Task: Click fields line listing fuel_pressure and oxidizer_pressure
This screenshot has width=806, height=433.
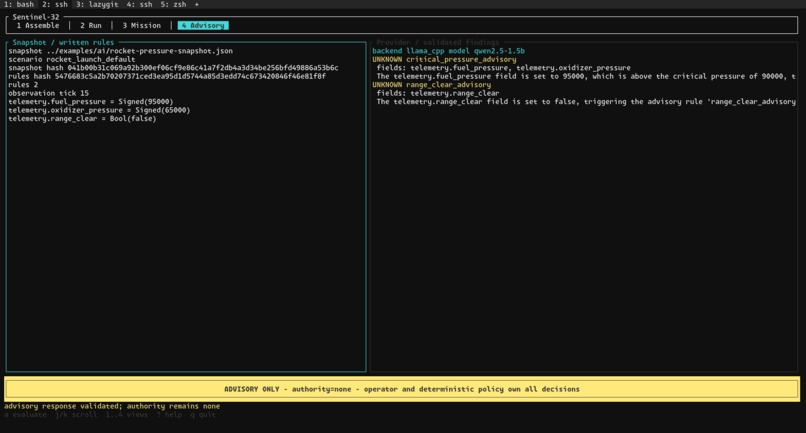Action: (x=503, y=68)
